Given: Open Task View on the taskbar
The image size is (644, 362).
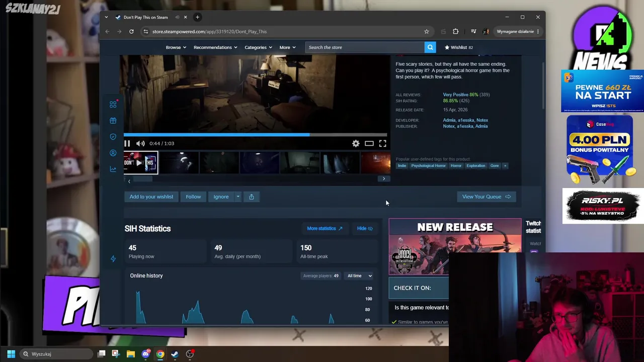Looking at the screenshot, I should point(102,354).
